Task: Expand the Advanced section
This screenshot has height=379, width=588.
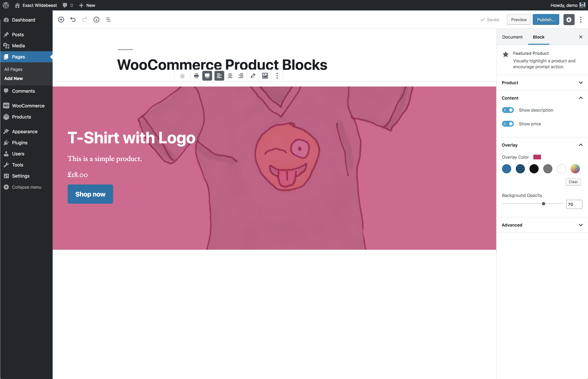Action: tap(580, 225)
